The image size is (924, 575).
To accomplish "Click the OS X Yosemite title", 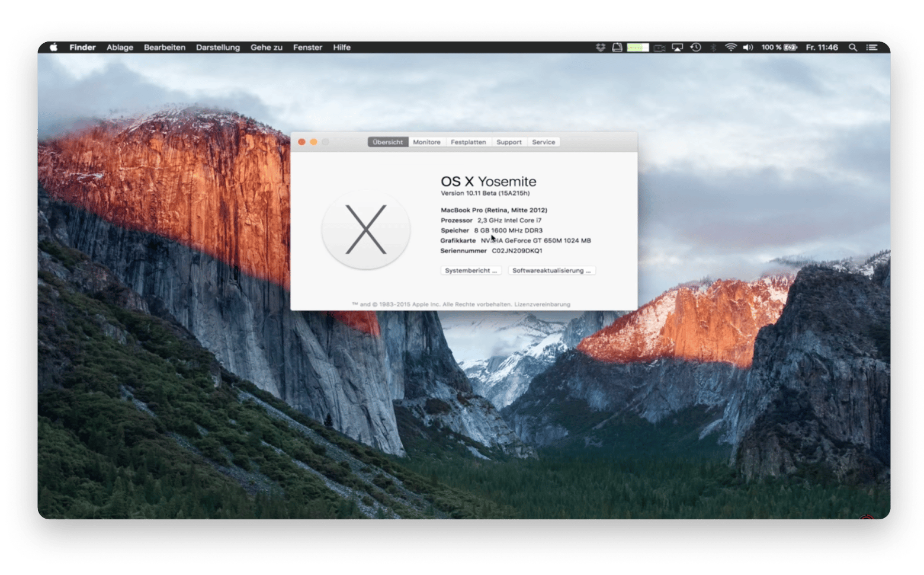I will (489, 181).
